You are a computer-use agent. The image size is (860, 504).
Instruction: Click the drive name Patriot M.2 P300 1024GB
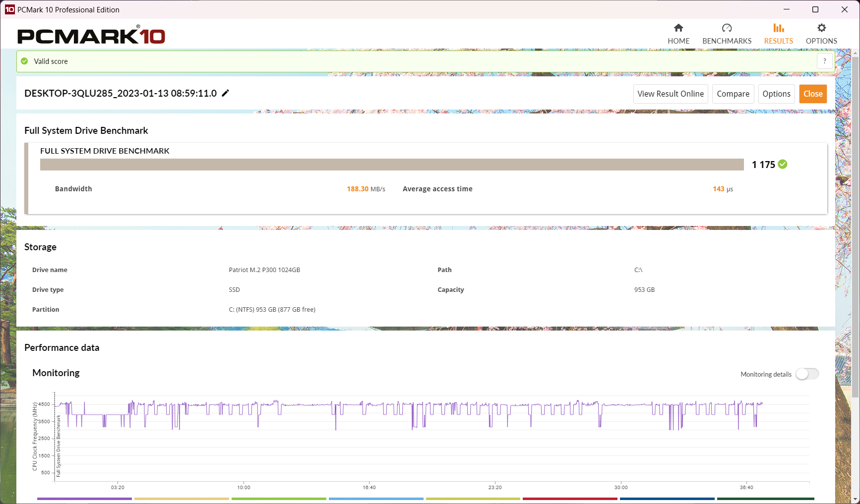tap(264, 270)
